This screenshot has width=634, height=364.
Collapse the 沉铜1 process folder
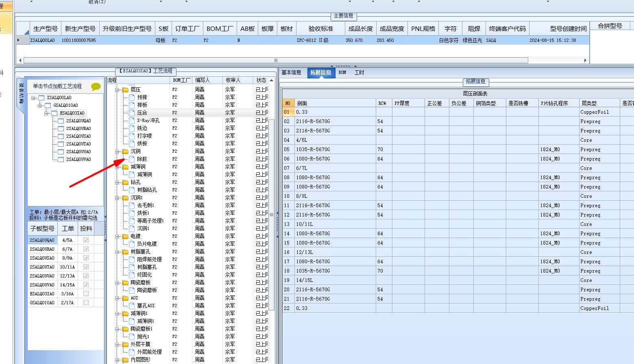coord(118,198)
